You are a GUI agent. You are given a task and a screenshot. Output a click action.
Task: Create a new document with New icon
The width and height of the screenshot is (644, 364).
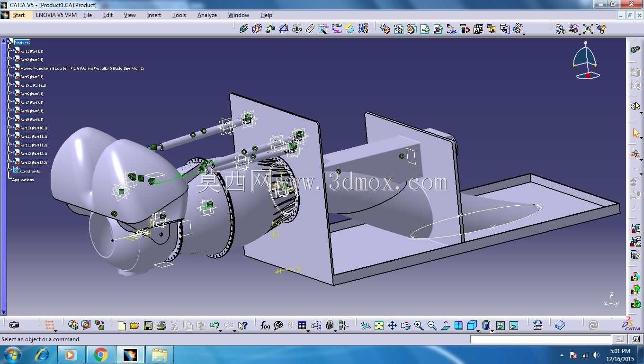[x=122, y=326]
